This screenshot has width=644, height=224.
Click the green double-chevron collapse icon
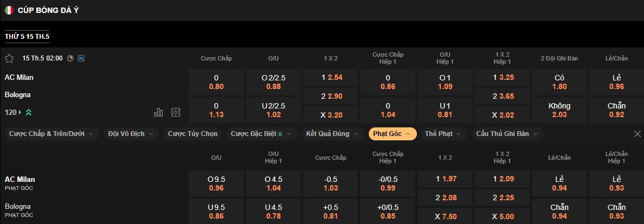tap(28, 112)
